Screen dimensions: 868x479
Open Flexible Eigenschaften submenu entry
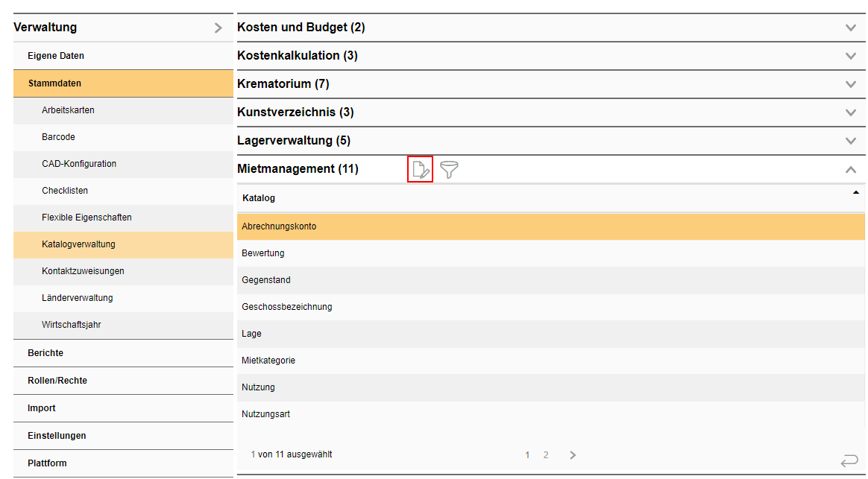(x=87, y=218)
